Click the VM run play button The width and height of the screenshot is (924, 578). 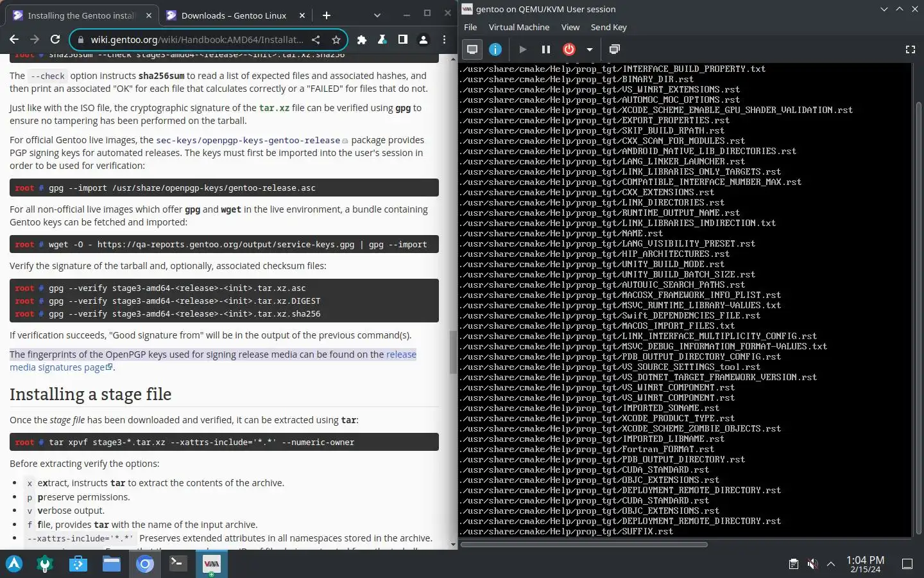tap(522, 49)
